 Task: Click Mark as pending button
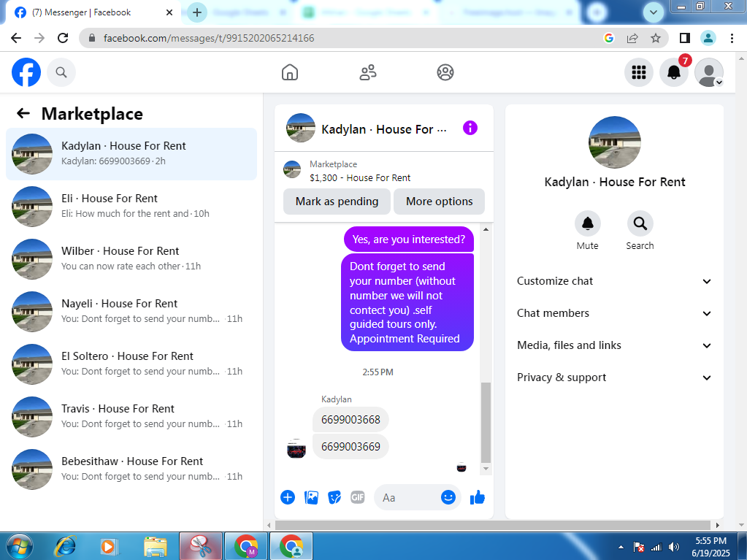click(337, 202)
